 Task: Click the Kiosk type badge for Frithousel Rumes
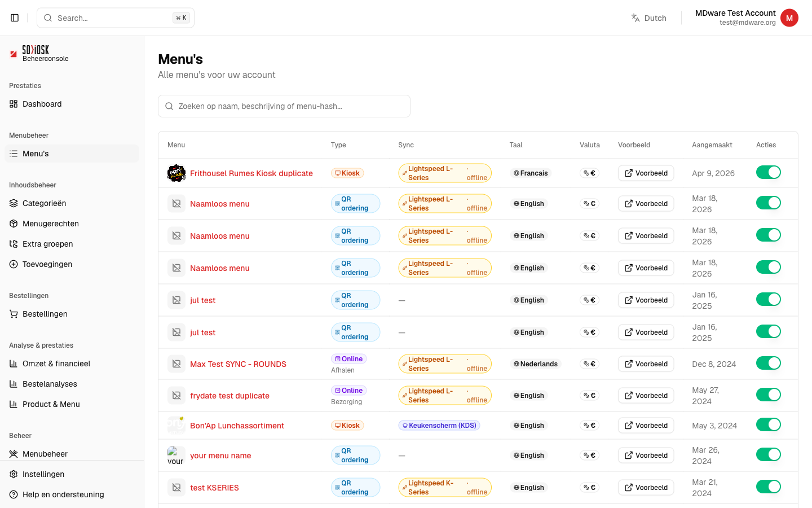point(347,173)
